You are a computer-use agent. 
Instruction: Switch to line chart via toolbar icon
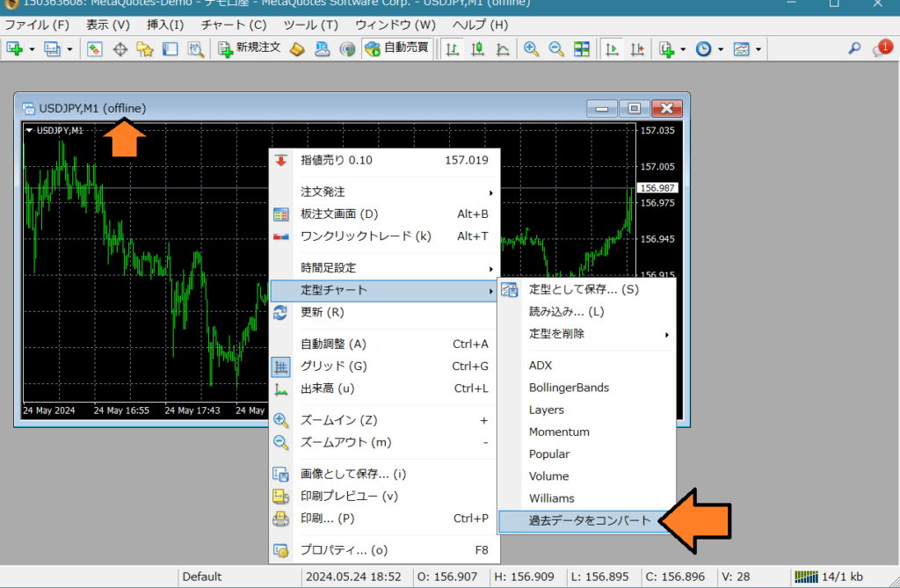click(503, 49)
